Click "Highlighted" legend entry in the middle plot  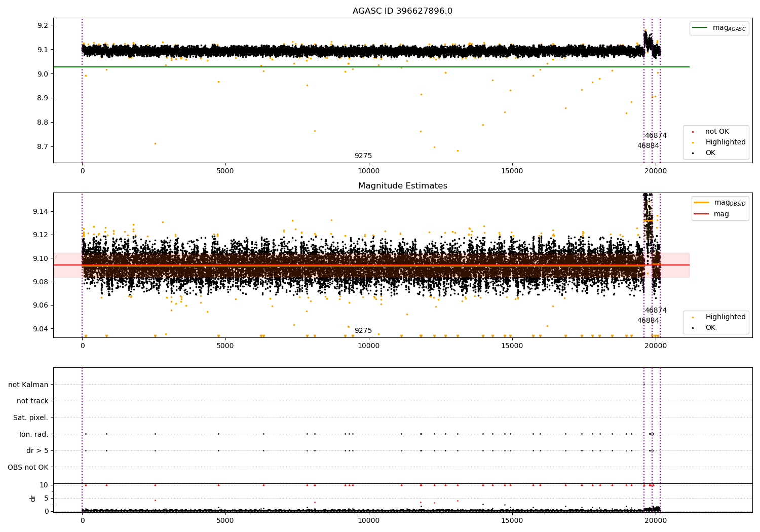719,317
